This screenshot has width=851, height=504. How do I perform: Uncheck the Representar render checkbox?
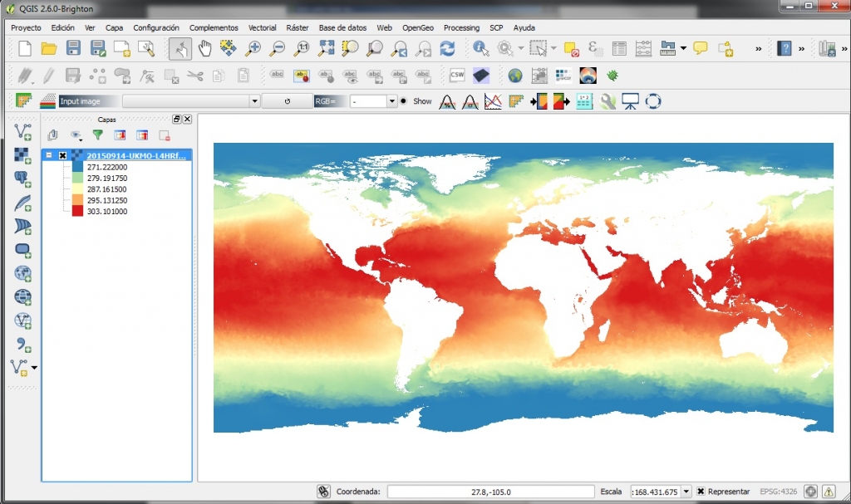[701, 492]
